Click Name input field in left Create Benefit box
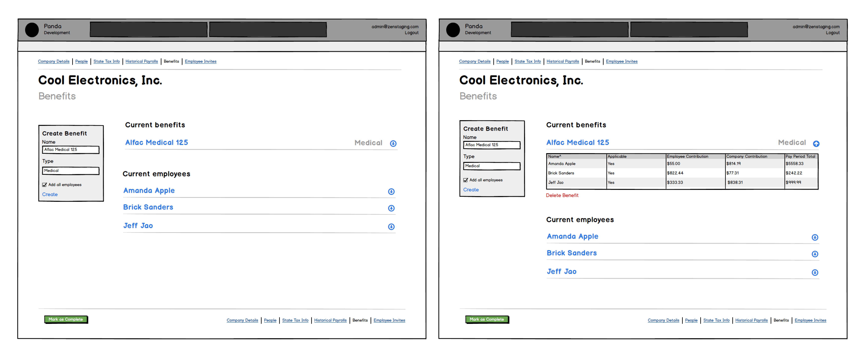 [71, 150]
